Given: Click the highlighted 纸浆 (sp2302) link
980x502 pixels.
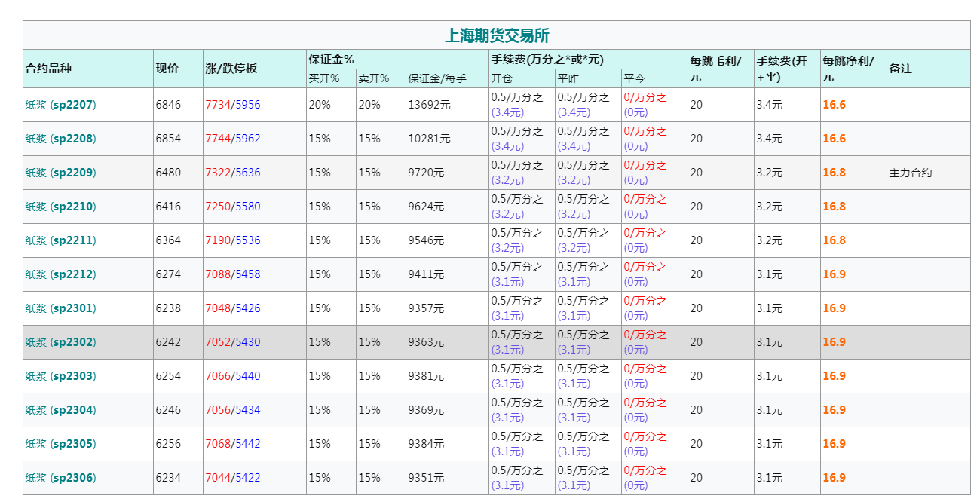Looking at the screenshot, I should 61,342.
